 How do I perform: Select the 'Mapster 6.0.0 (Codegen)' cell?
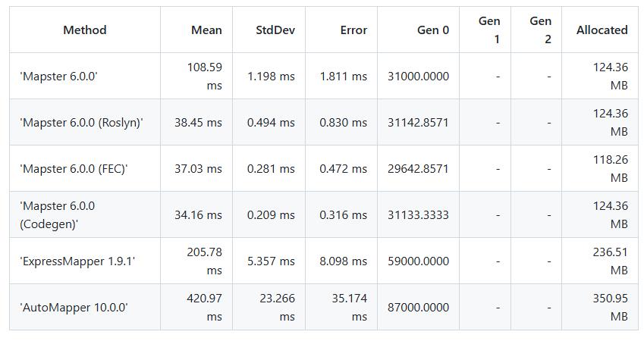pyautogui.click(x=58, y=215)
